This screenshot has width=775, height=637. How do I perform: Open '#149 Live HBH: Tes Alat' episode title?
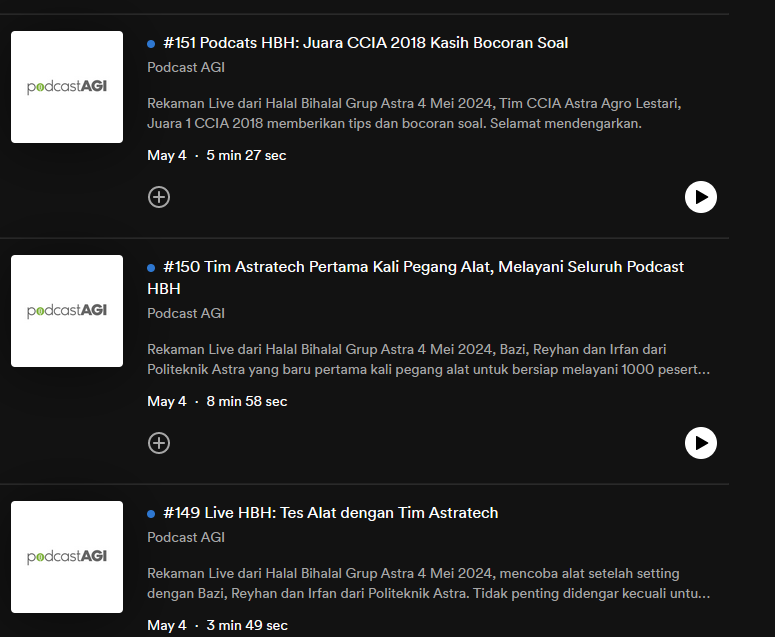[330, 513]
